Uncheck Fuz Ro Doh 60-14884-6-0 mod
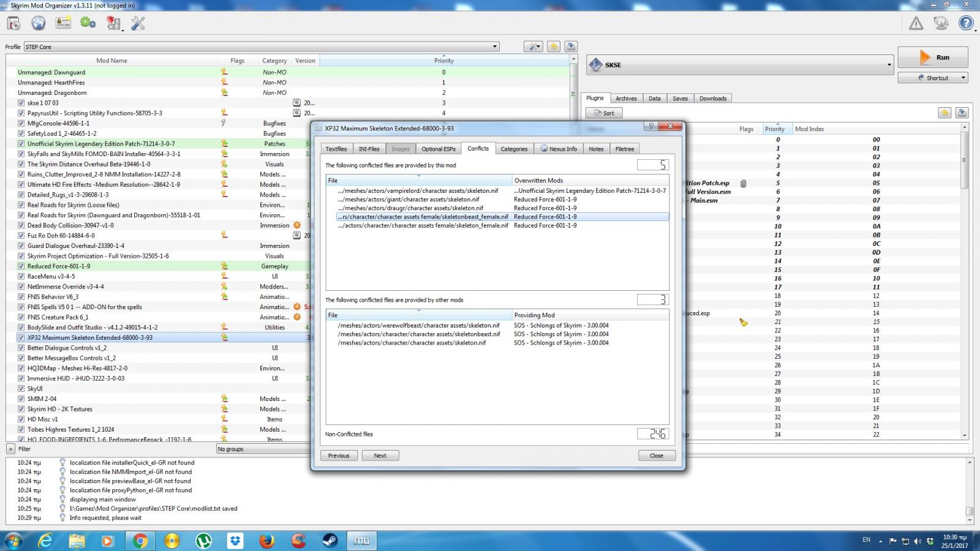Image resolution: width=980 pixels, height=551 pixels. coord(21,236)
